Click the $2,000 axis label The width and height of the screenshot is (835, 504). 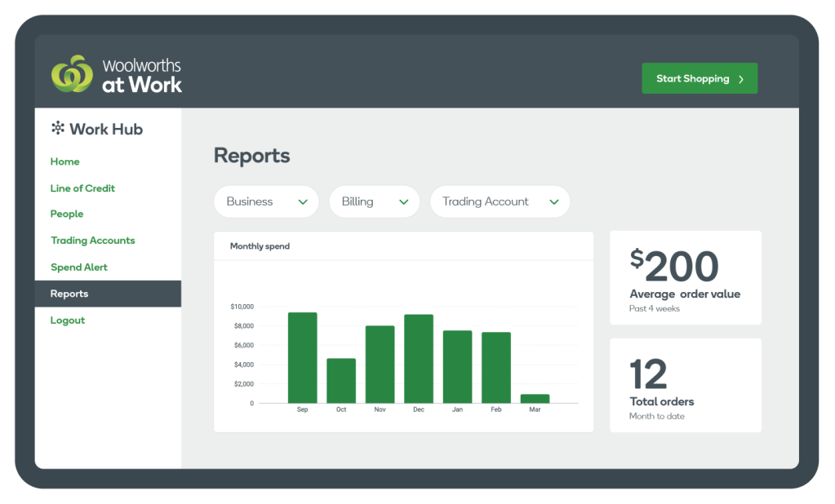(x=244, y=384)
